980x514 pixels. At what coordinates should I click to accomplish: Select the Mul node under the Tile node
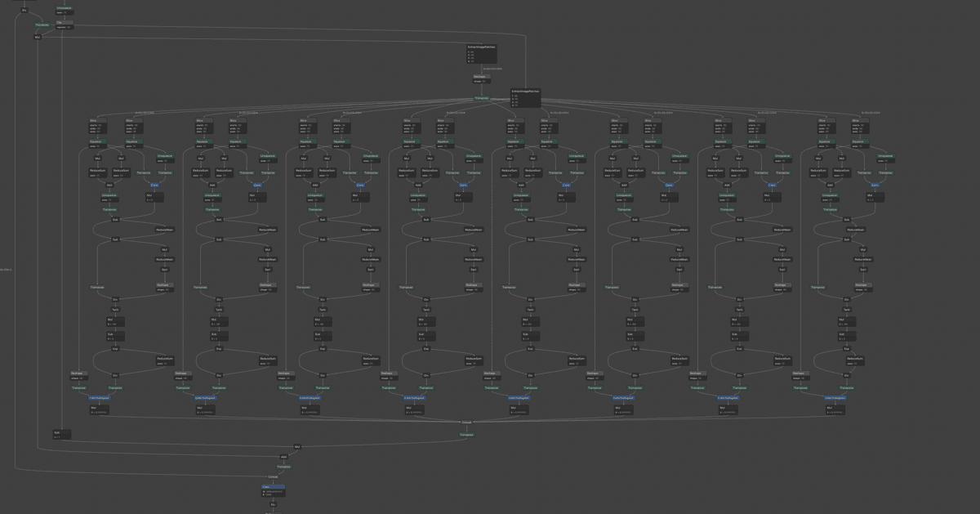pos(37,37)
